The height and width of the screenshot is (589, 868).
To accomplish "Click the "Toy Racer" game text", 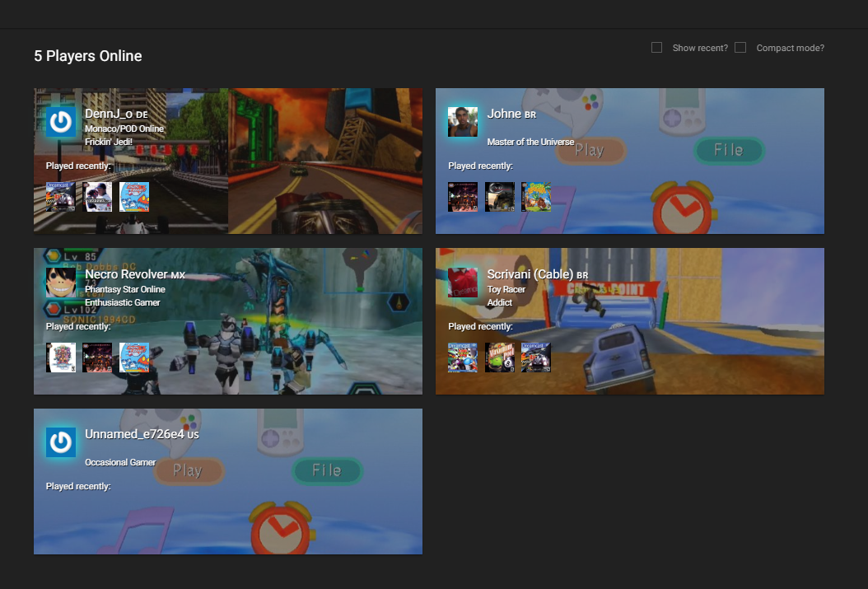I will tap(506, 289).
